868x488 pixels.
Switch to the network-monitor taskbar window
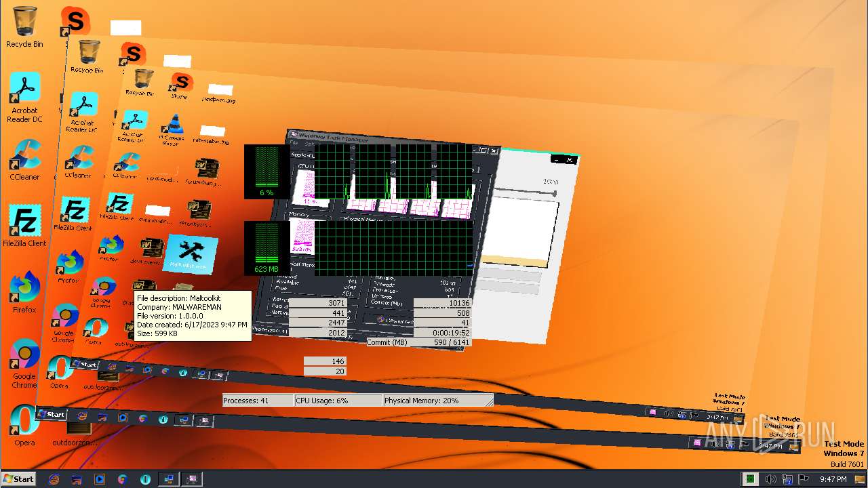click(x=168, y=479)
